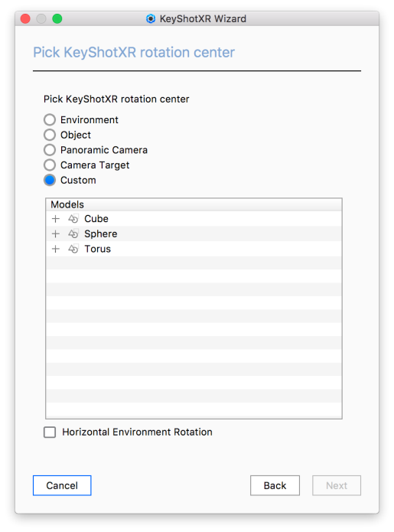Image resolution: width=394 pixels, height=532 pixels.
Task: Go back with the Back button
Action: point(275,485)
